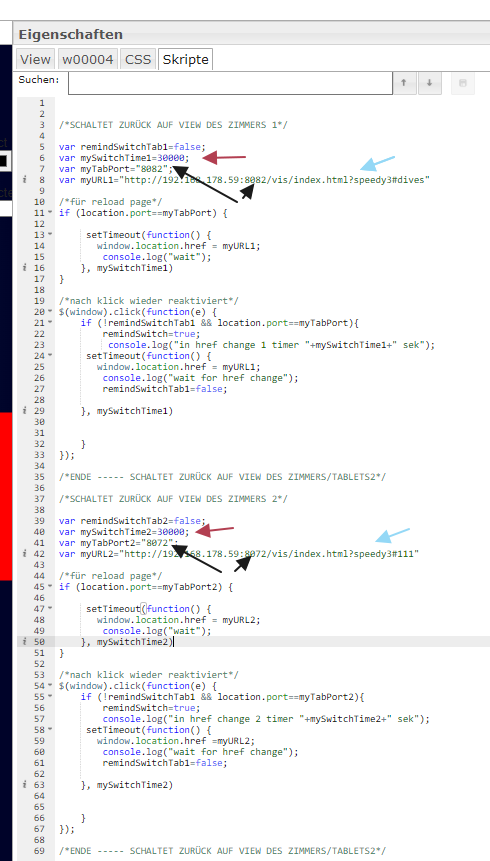Fold the click handler at line 54
This screenshot has height=861, width=490.
(x=51, y=686)
